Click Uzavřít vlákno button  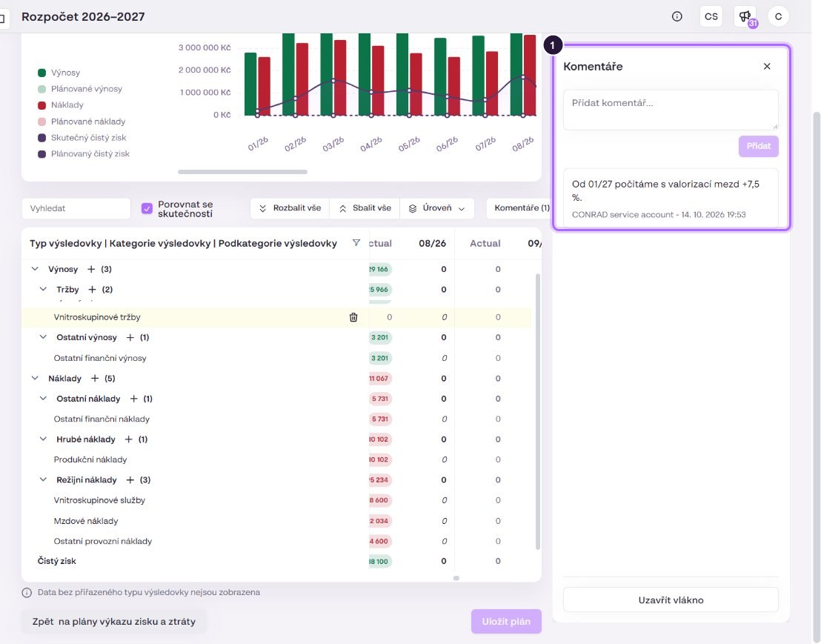(x=671, y=600)
